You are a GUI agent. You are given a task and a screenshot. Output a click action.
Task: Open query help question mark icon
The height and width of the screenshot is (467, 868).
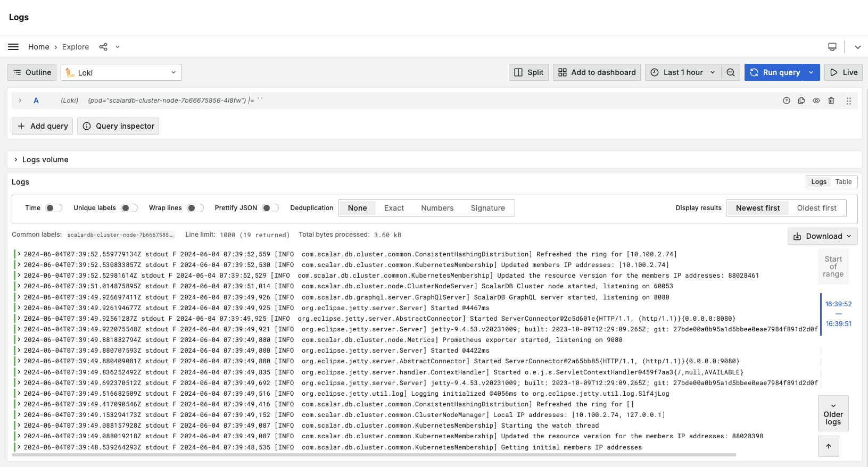click(787, 101)
